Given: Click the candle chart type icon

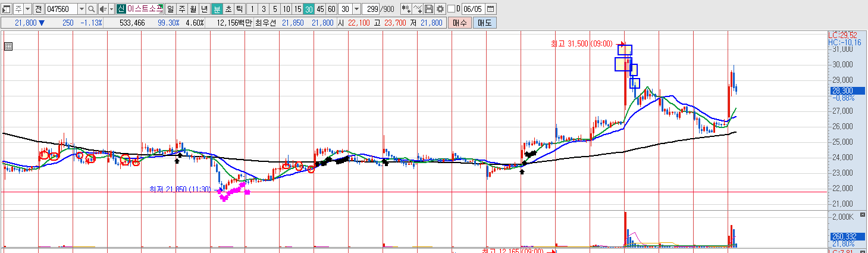Looking at the screenshot, I should (406, 9).
